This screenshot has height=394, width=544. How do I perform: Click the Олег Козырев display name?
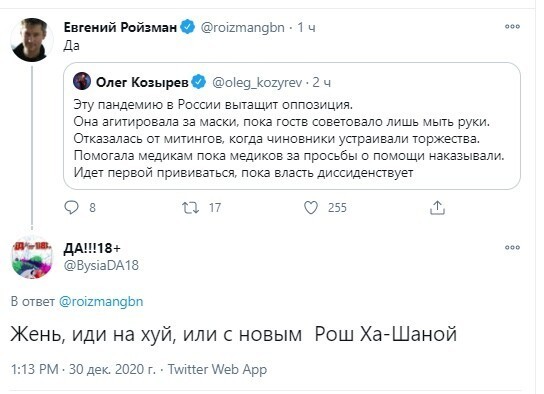coord(142,82)
